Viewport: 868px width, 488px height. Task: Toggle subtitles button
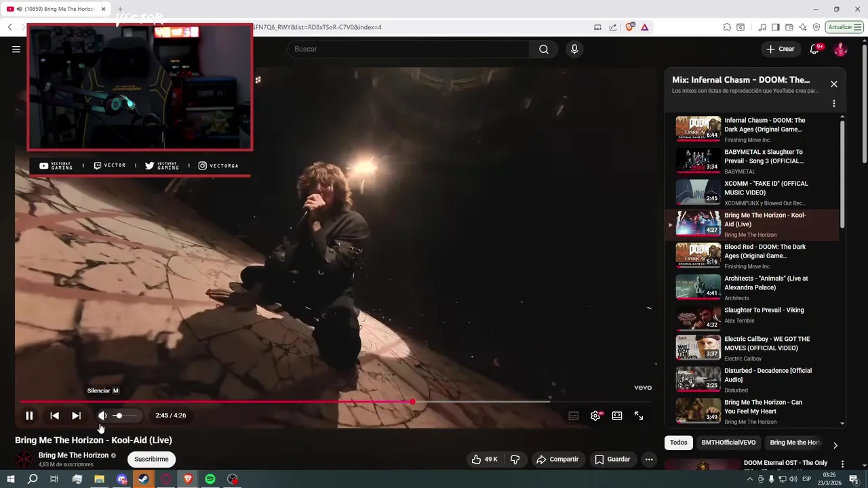(574, 415)
